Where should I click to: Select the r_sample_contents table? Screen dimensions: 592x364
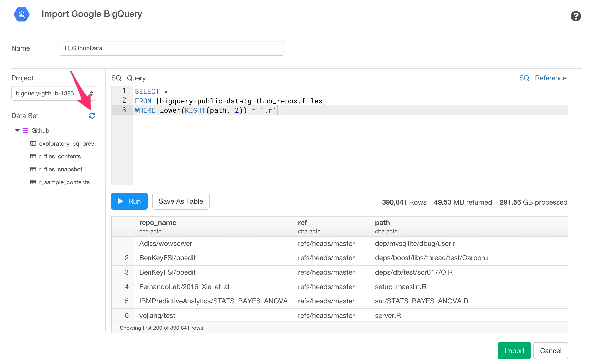coord(65,182)
